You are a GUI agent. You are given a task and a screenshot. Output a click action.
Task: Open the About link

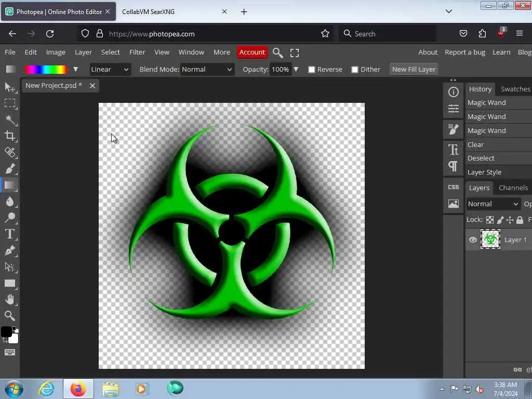pyautogui.click(x=428, y=52)
